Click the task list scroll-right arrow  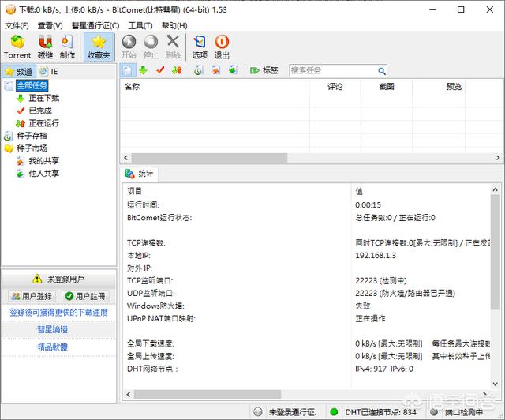tap(498, 158)
